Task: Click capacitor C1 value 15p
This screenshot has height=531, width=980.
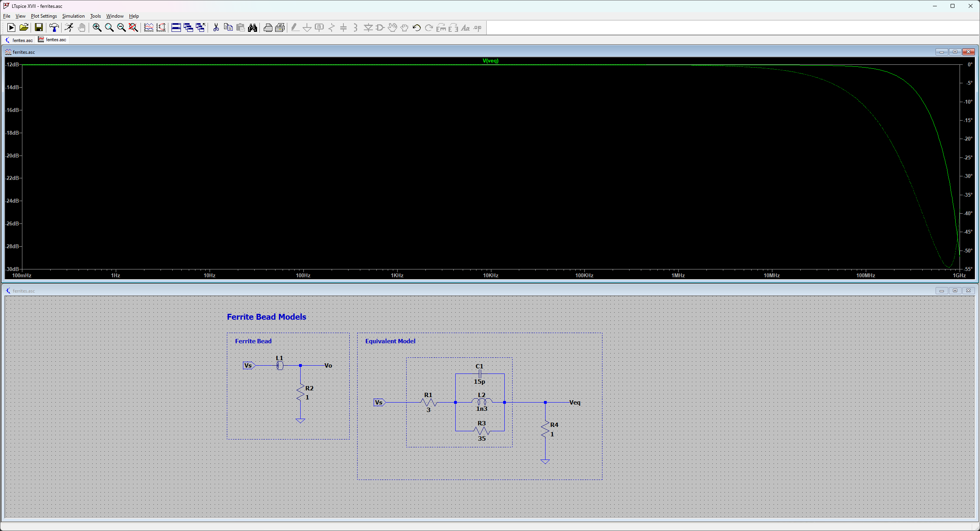Action: (x=479, y=382)
